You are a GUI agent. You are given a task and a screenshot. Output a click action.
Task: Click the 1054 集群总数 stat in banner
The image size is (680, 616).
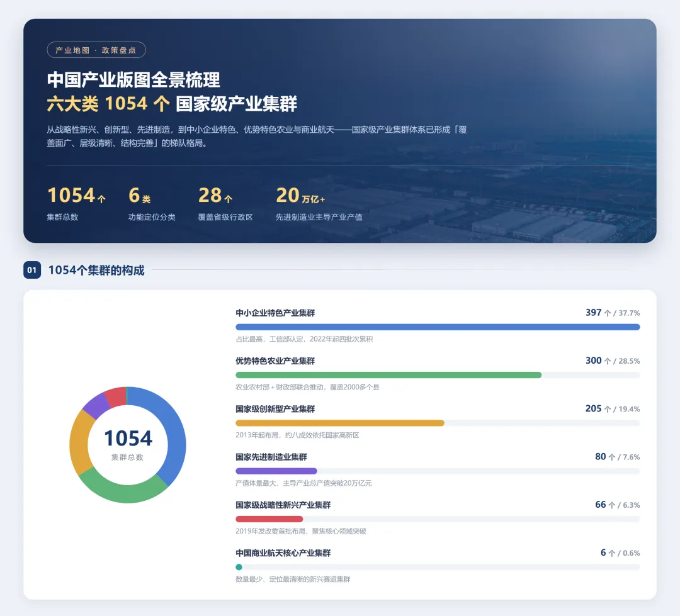[x=76, y=203]
